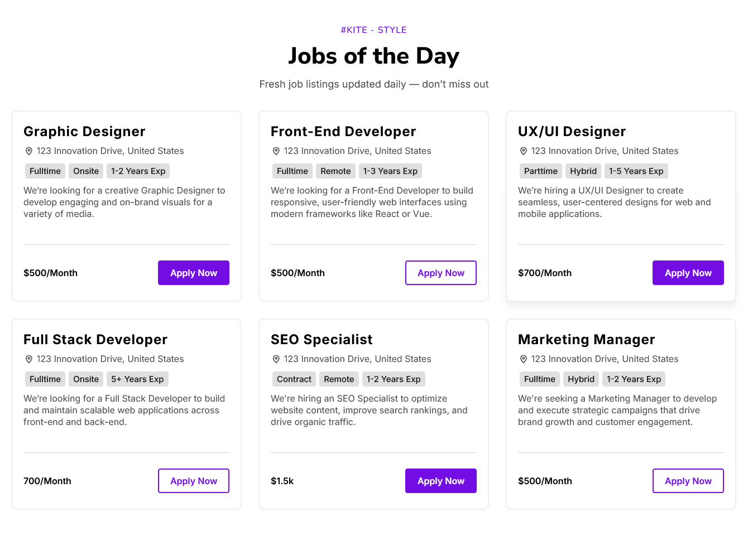Click Apply Now for the Graphic Designer job

(193, 273)
